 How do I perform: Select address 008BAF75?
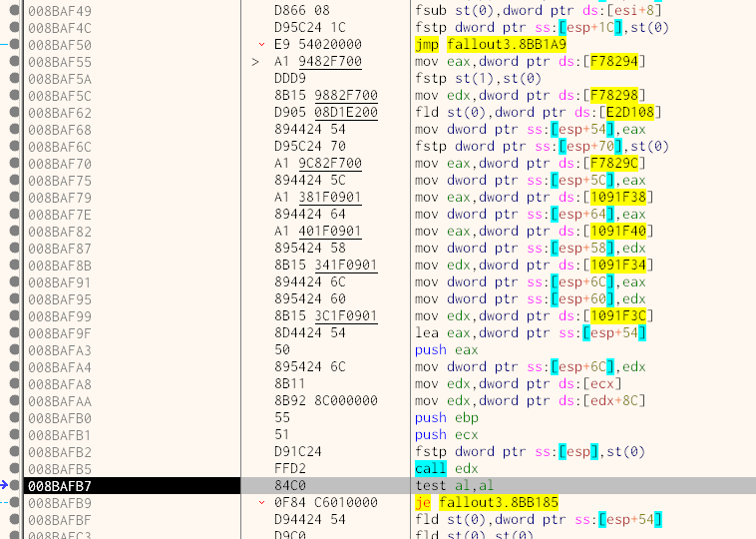pos(60,181)
